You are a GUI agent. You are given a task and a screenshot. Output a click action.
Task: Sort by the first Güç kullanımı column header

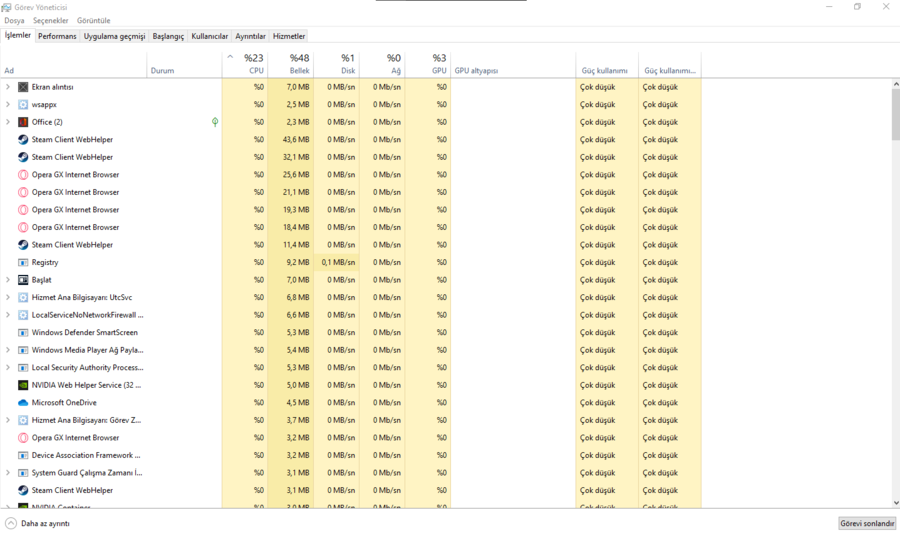pyautogui.click(x=607, y=64)
